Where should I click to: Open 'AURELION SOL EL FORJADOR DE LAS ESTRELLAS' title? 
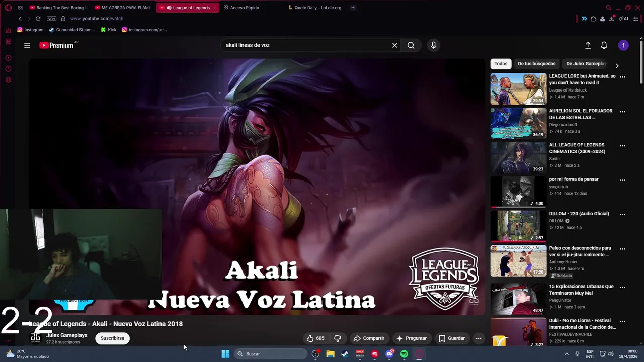(x=581, y=114)
